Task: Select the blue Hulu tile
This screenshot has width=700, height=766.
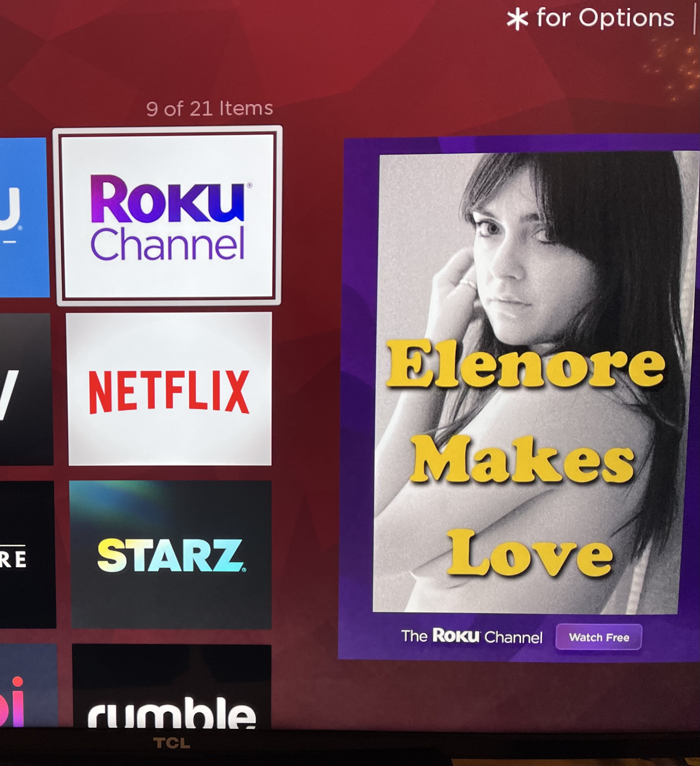Action: tap(24, 217)
